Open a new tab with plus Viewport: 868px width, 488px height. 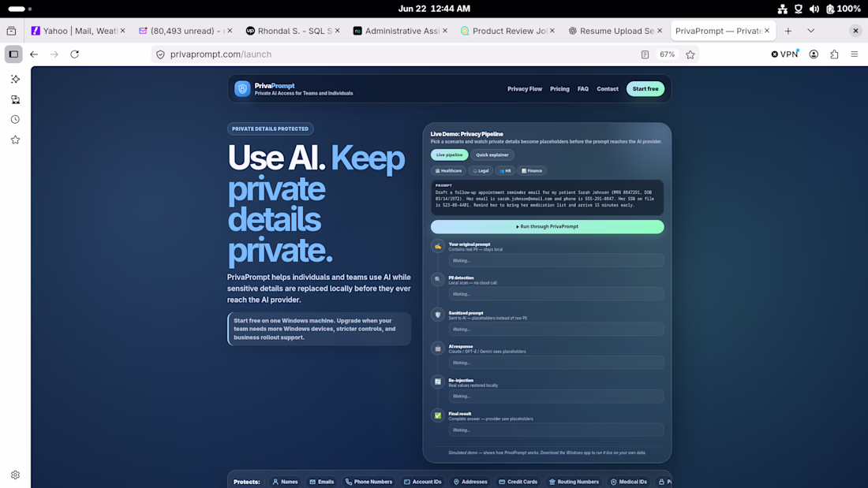(788, 31)
